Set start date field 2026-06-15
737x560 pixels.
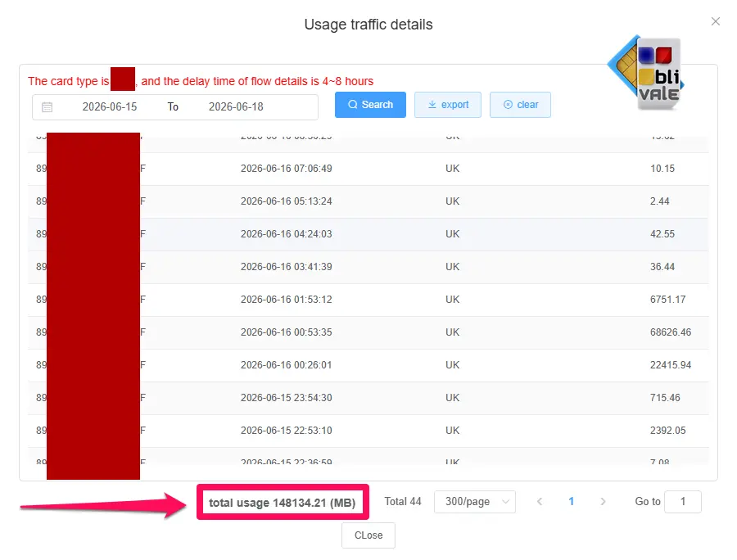click(x=110, y=107)
